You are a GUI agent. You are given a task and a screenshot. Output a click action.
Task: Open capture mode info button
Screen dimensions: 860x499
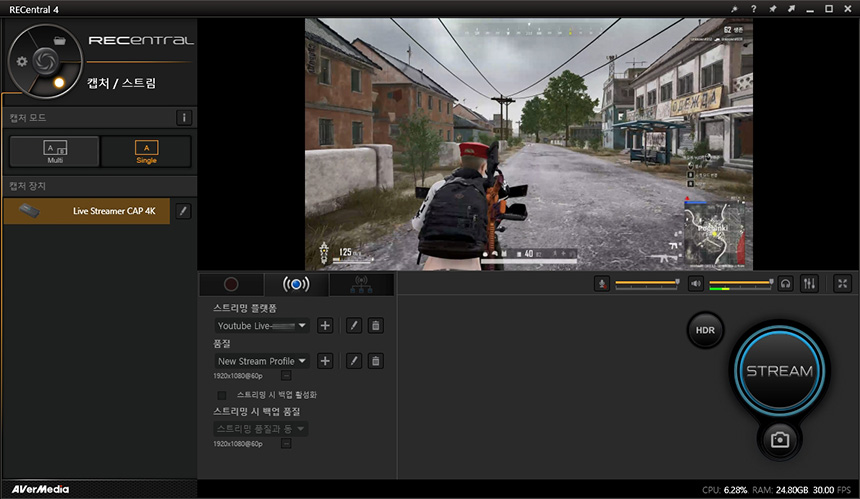click(x=184, y=117)
